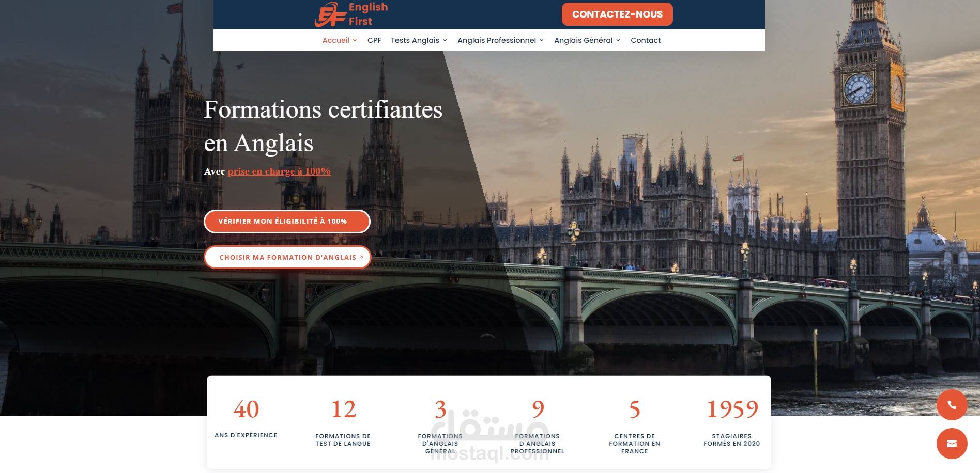
Task: Follow the 'prise en charge à 100%' link
Action: pyautogui.click(x=279, y=171)
